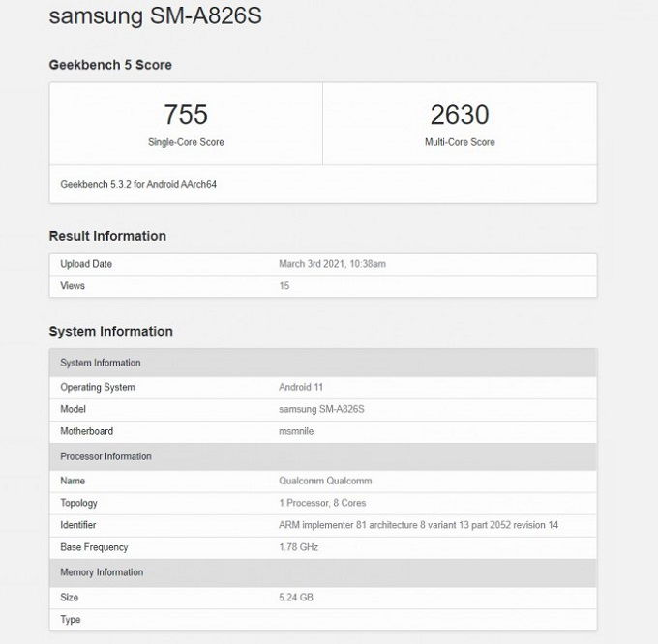This screenshot has height=644, width=658.
Task: Click the memory Type row label
Action: click(x=70, y=620)
